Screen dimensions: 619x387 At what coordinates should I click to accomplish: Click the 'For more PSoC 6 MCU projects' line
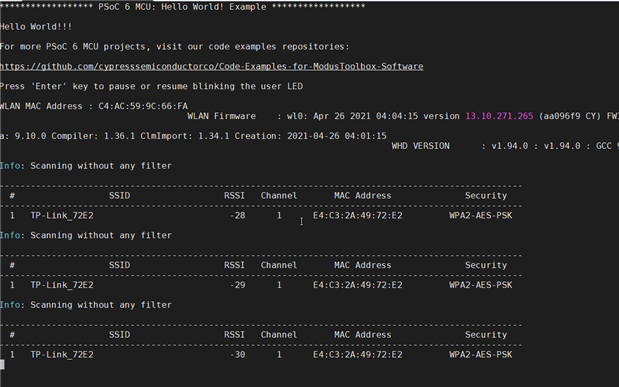(x=174, y=47)
